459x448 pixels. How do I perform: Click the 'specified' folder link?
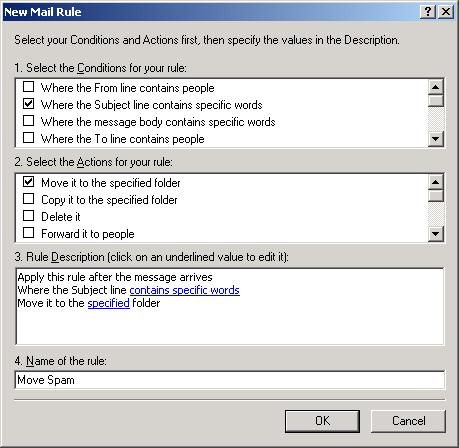click(x=108, y=303)
